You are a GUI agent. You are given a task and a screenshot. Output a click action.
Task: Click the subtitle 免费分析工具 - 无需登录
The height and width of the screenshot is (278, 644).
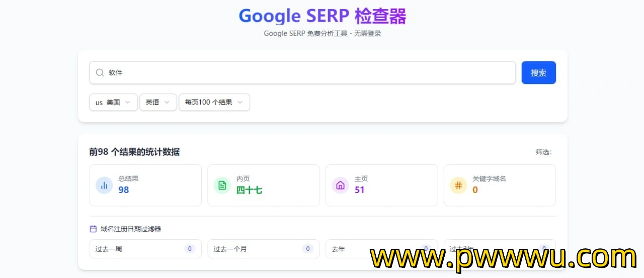(344, 34)
